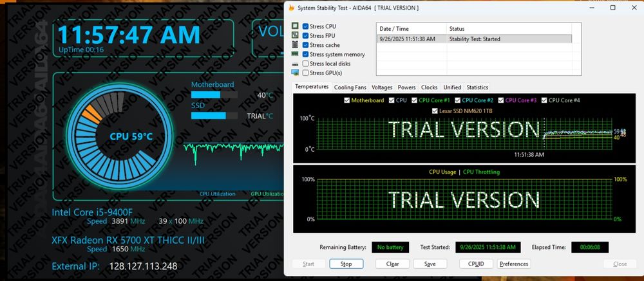Screen dimensions: 644x281
Task: Toggle the Motherboard graph checkbox
Action: (x=347, y=100)
